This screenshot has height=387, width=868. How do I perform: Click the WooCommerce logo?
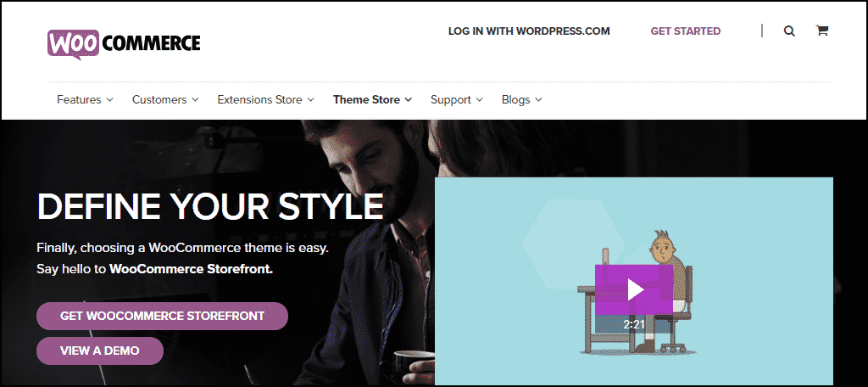tap(124, 44)
